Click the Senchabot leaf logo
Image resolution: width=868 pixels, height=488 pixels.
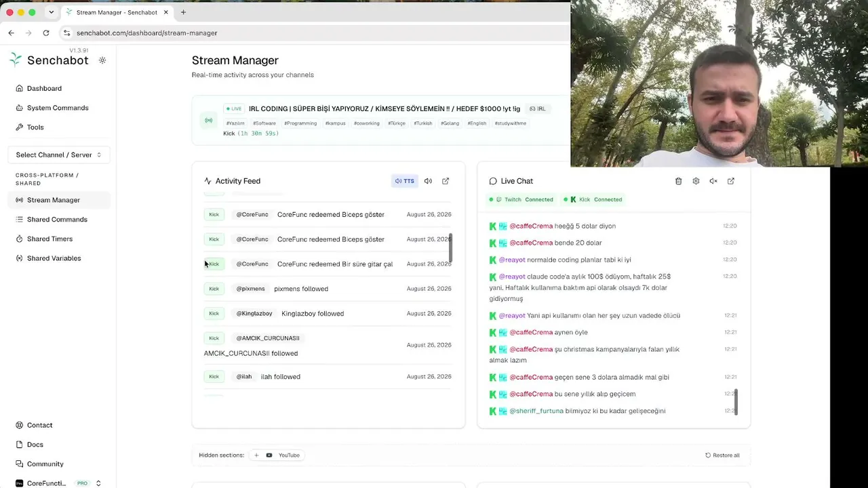pos(16,60)
